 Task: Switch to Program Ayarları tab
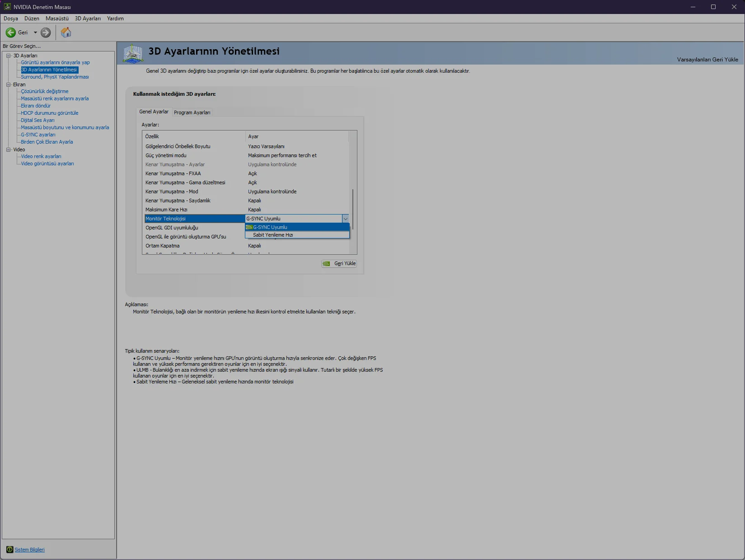[x=192, y=112]
